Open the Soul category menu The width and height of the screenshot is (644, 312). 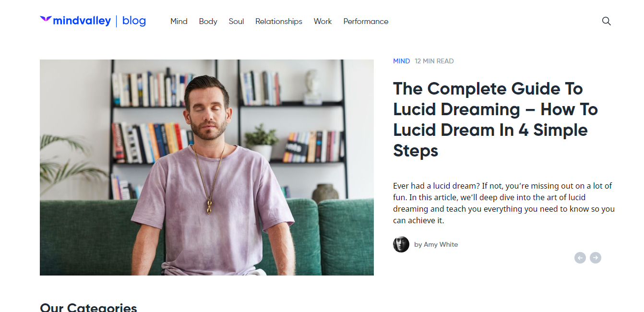click(237, 21)
